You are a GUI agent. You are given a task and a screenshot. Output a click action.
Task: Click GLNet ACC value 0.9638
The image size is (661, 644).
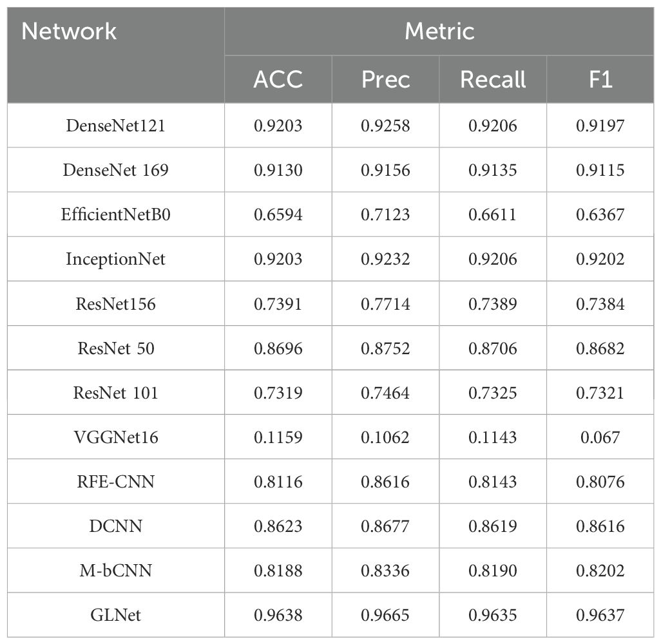tap(278, 615)
